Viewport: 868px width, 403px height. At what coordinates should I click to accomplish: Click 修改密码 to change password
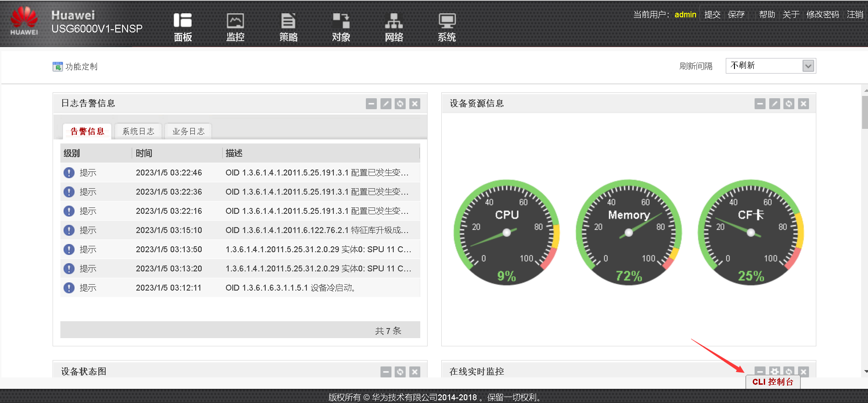tap(823, 15)
